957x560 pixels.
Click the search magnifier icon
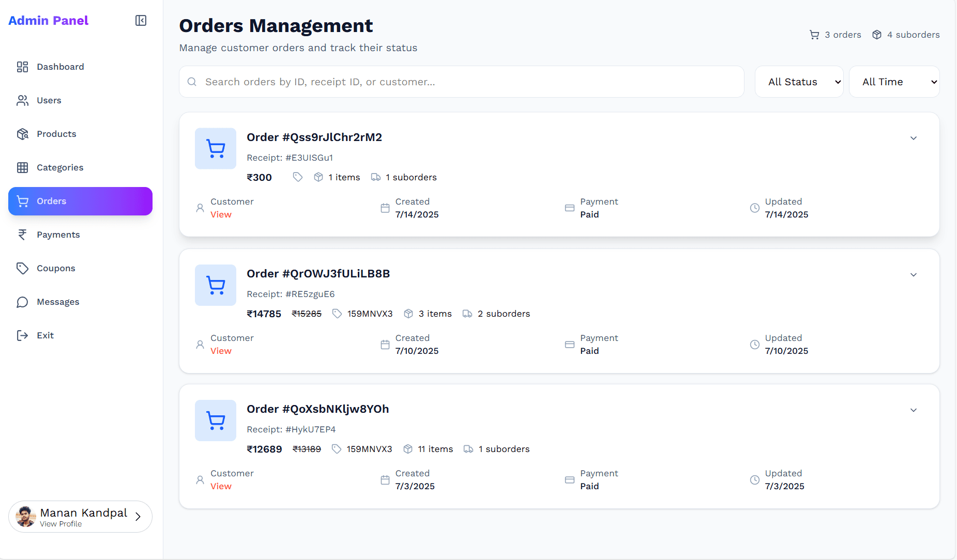192,82
